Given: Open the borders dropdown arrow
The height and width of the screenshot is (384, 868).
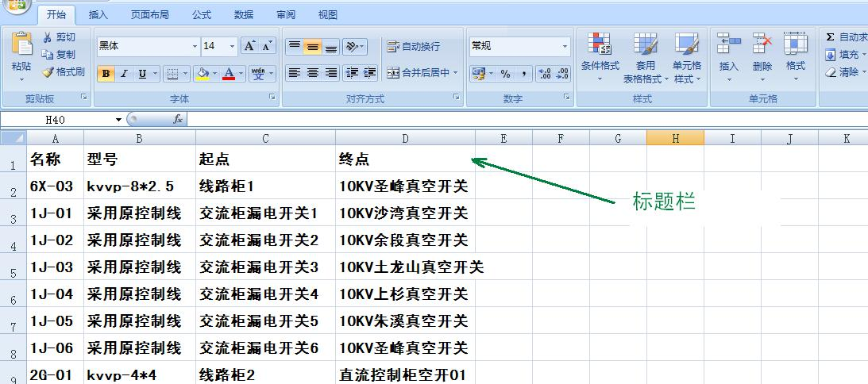Looking at the screenshot, I should click(x=186, y=74).
